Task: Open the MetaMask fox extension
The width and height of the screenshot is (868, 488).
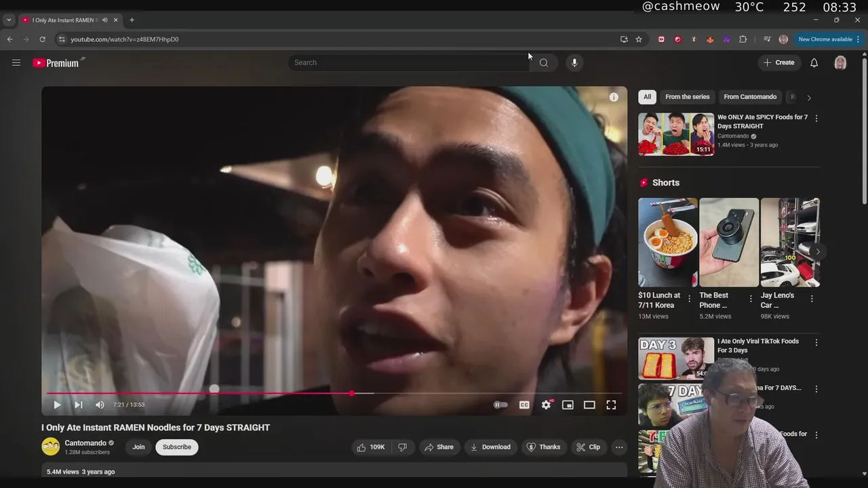Action: click(x=710, y=39)
